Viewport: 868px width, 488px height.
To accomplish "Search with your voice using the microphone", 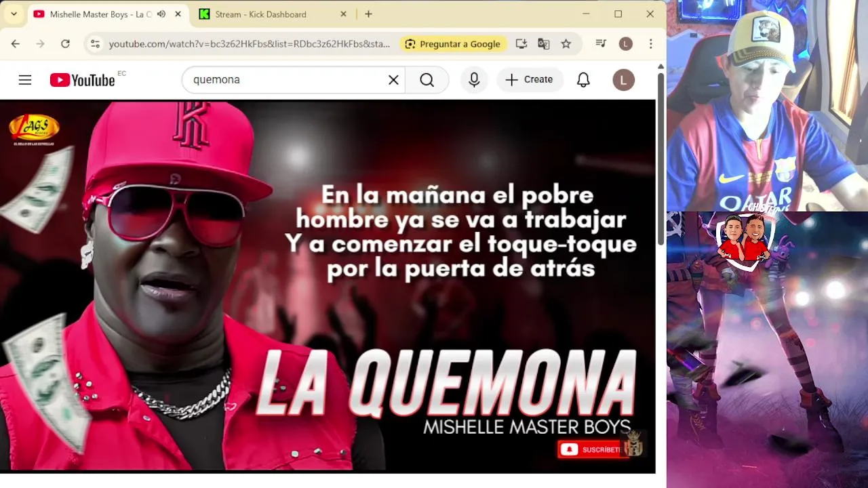I will tap(474, 80).
